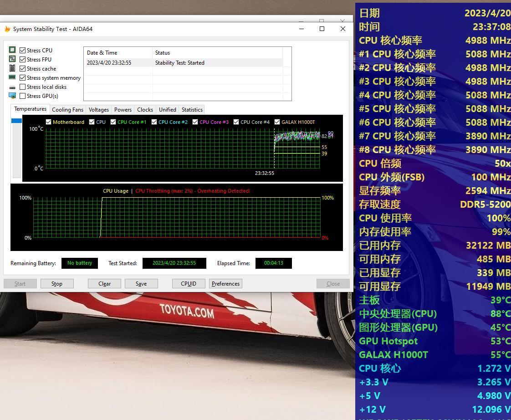Click the RAM module icon beside Stress system memory
The height and width of the screenshot is (420, 511).
coord(12,77)
